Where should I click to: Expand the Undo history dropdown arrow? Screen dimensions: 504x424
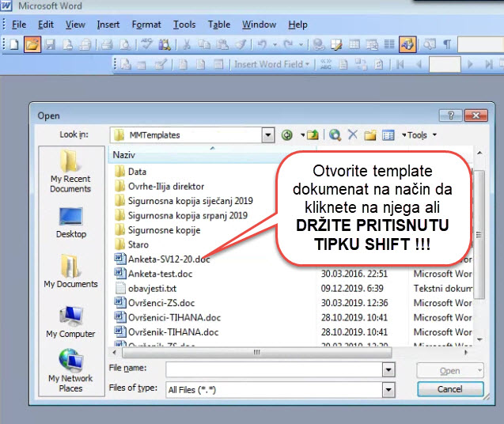(275, 44)
